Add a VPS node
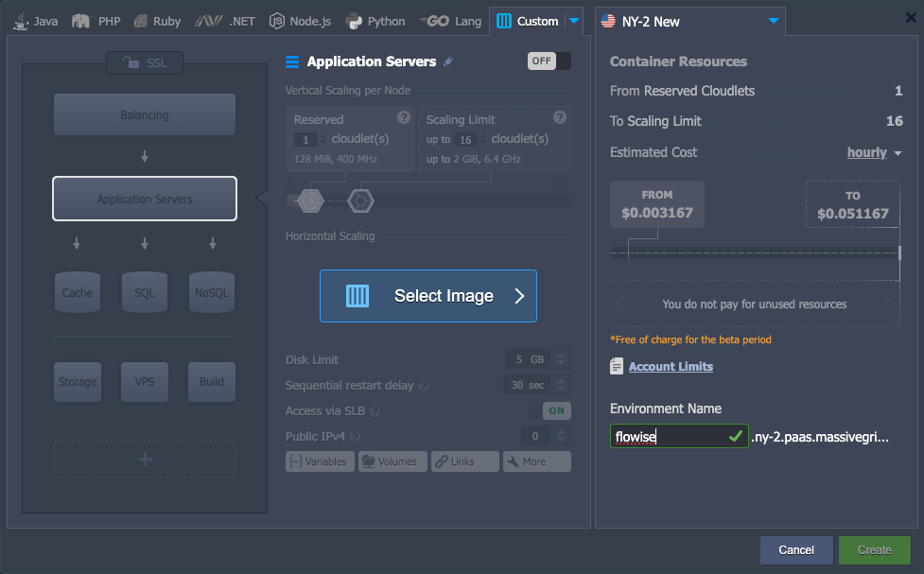Screen dimensions: 924x574 coord(145,382)
